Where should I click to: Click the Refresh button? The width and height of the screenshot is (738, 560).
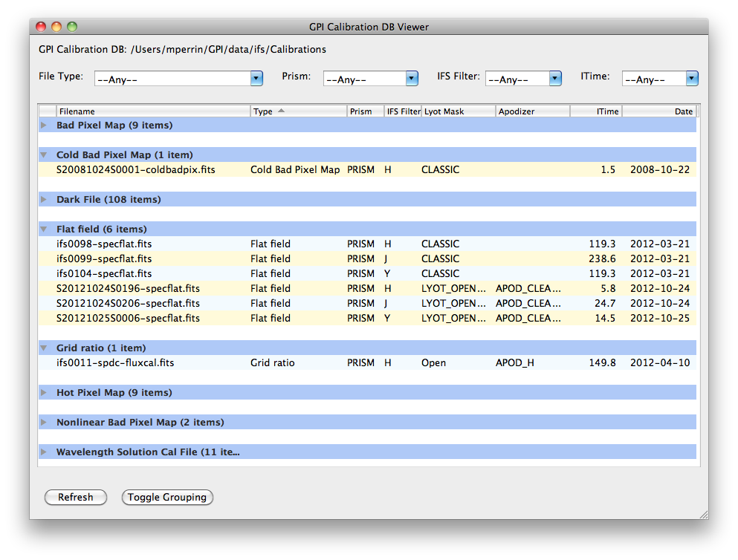coord(76,498)
